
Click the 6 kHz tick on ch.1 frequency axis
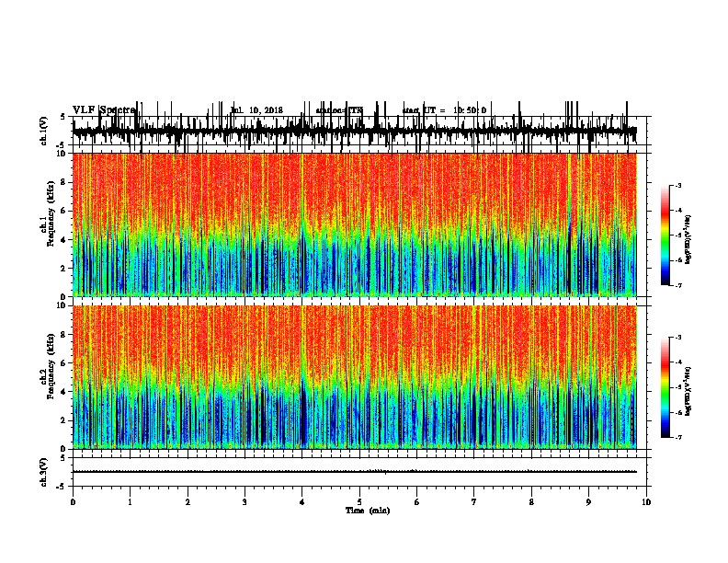click(63, 211)
